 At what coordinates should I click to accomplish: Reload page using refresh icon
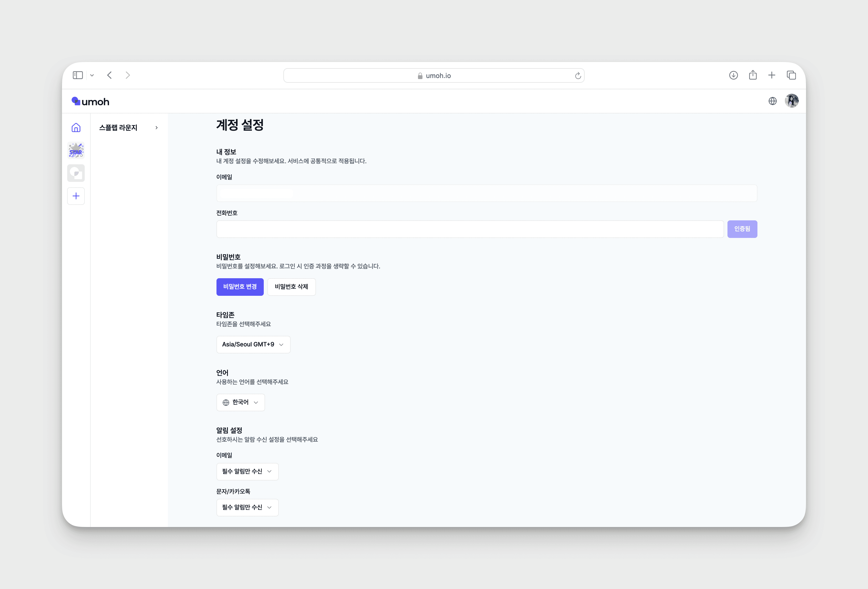click(578, 76)
